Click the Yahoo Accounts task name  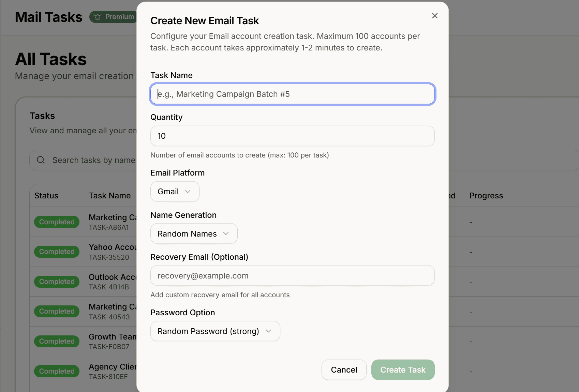tap(113, 247)
